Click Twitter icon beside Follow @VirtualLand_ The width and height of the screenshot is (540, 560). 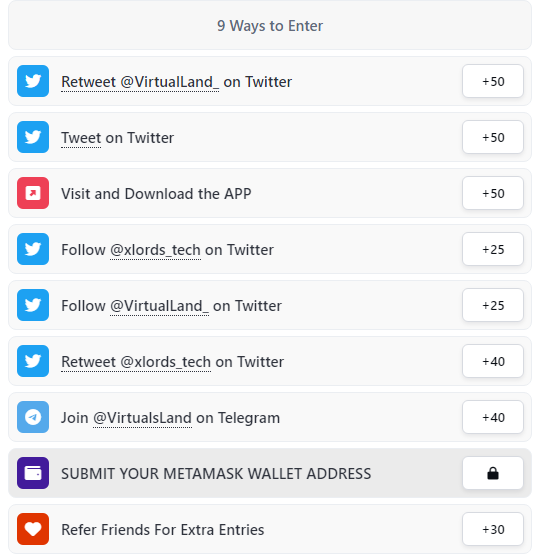click(x=33, y=305)
